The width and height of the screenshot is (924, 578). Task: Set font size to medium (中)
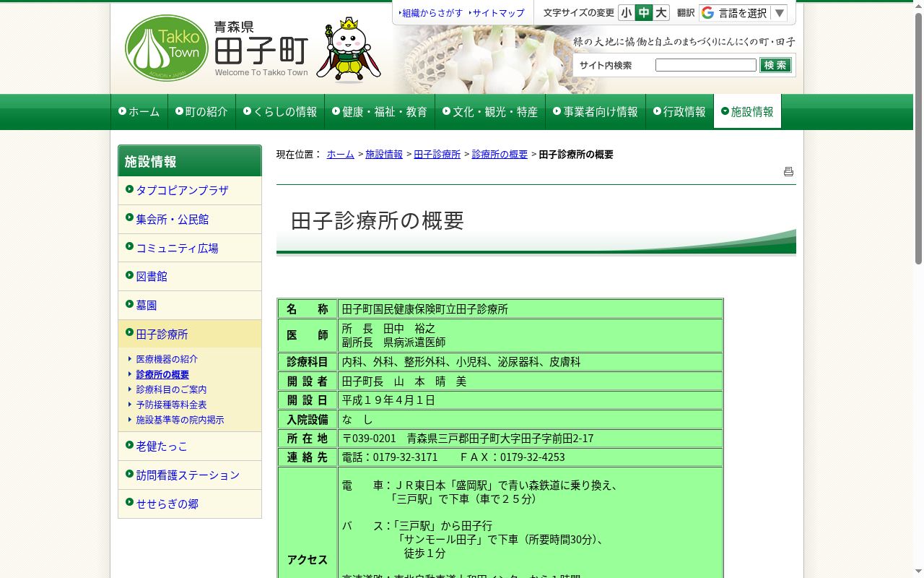643,12
